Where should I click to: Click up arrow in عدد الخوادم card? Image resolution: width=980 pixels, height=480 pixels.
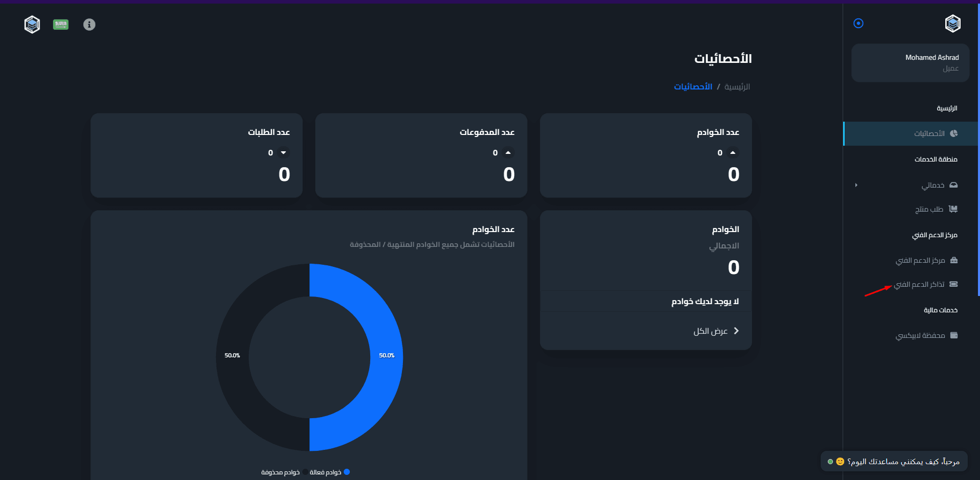[x=733, y=152]
